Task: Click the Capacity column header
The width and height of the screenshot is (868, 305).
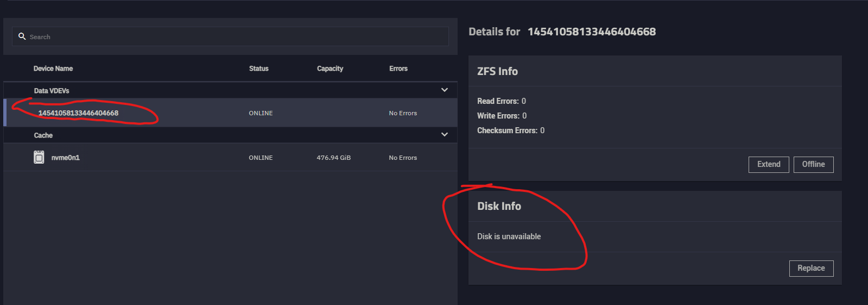Action: coord(330,69)
